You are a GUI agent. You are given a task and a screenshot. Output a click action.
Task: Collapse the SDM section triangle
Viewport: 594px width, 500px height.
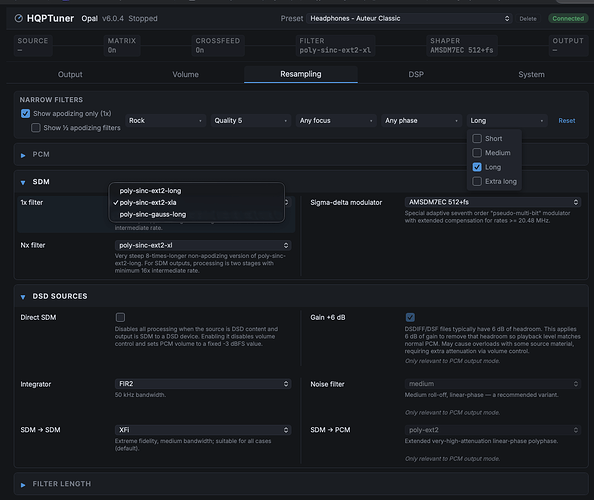tap(23, 183)
